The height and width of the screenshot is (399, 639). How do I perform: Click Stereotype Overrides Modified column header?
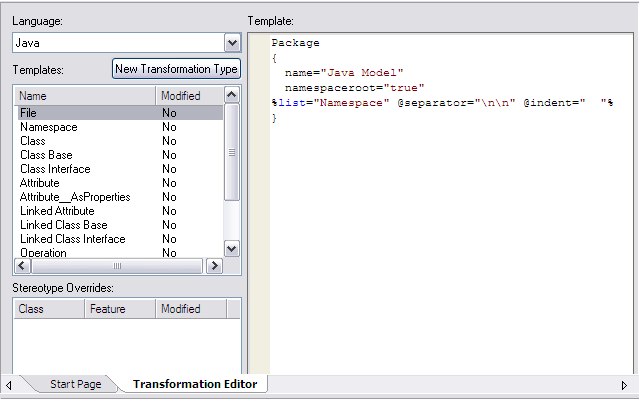click(x=191, y=309)
